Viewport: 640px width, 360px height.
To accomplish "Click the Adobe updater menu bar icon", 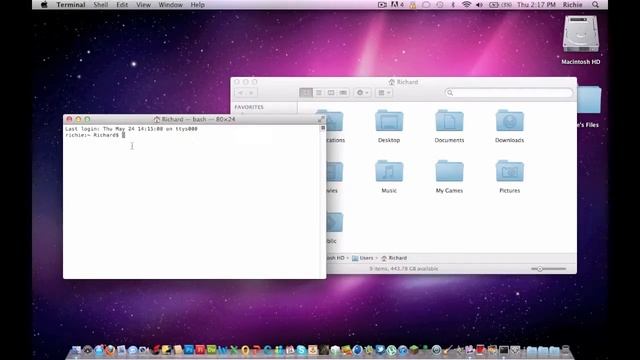I will [x=397, y=4].
